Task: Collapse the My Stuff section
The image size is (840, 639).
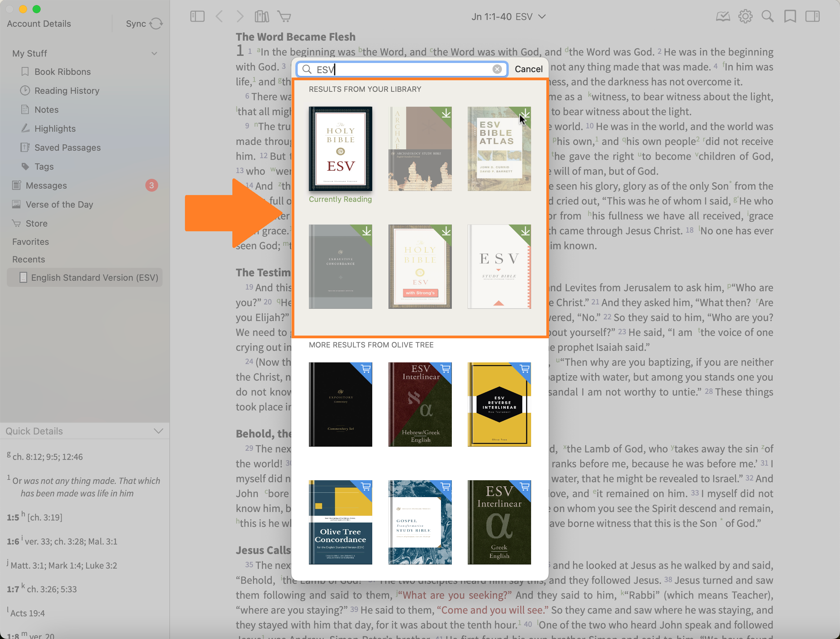Action: 154,53
